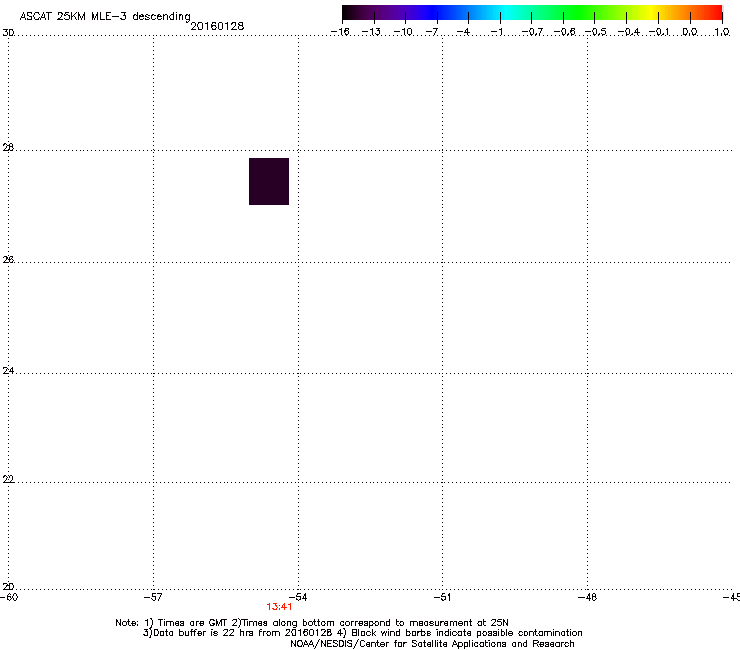This screenshot has height=650, width=740.
Task: Click the NOAA/NESDIS credit line
Action: tap(432, 644)
